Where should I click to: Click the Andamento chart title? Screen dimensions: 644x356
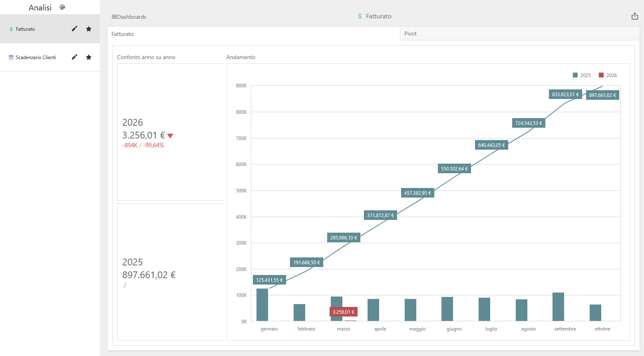pyautogui.click(x=241, y=57)
